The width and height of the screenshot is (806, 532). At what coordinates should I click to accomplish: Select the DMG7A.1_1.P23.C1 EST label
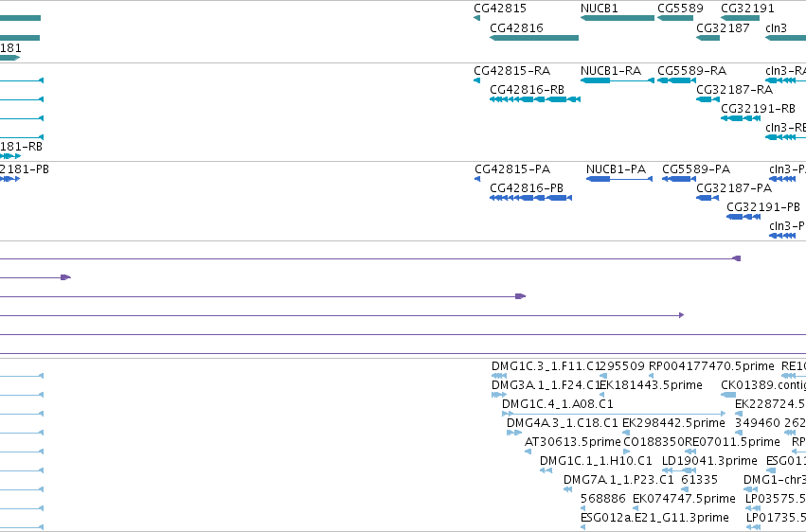[x=618, y=480]
